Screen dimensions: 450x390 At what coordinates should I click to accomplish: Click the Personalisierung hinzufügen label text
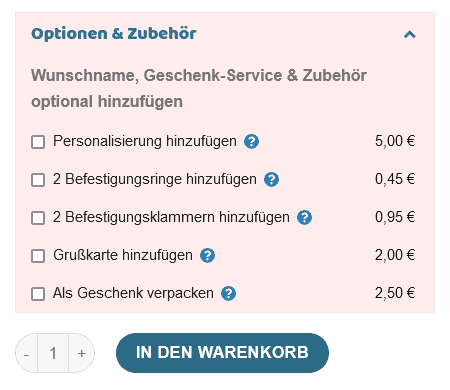tap(145, 141)
